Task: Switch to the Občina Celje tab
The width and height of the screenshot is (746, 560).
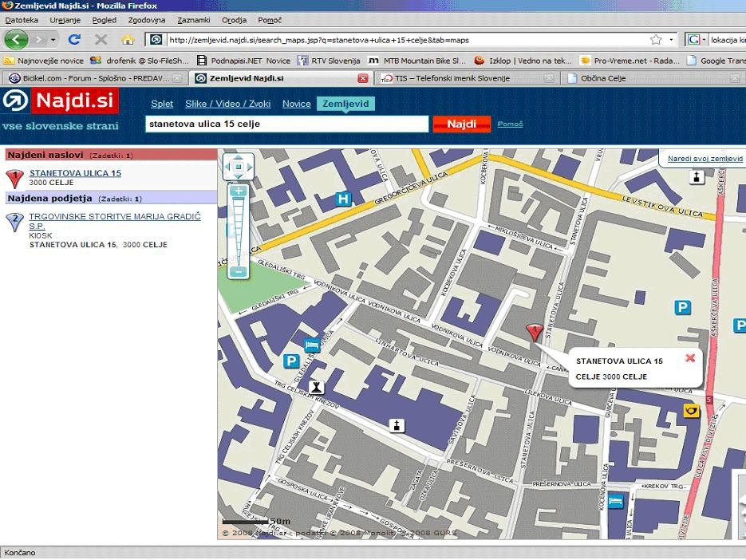Action: 653,78
